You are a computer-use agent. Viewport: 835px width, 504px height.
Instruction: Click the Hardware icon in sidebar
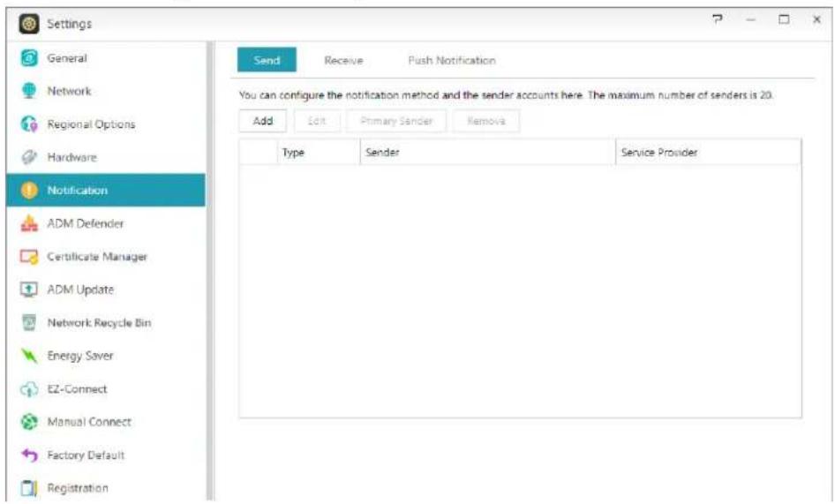tap(29, 157)
